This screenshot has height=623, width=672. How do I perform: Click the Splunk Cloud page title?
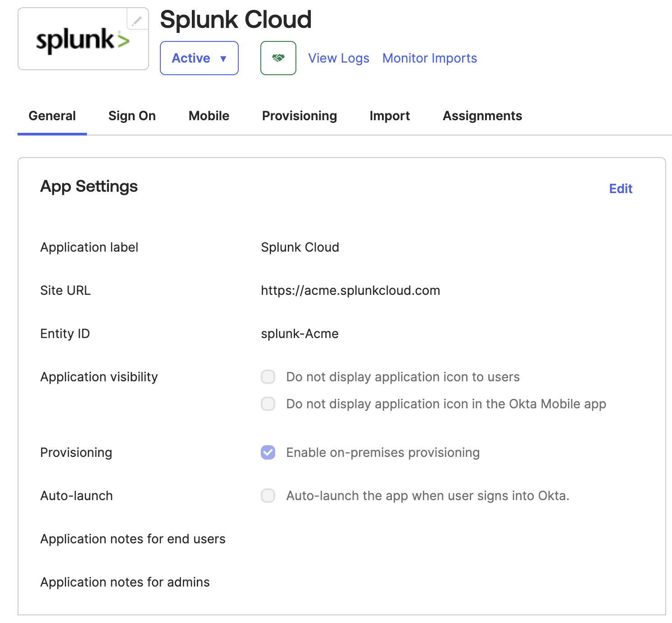pyautogui.click(x=236, y=19)
